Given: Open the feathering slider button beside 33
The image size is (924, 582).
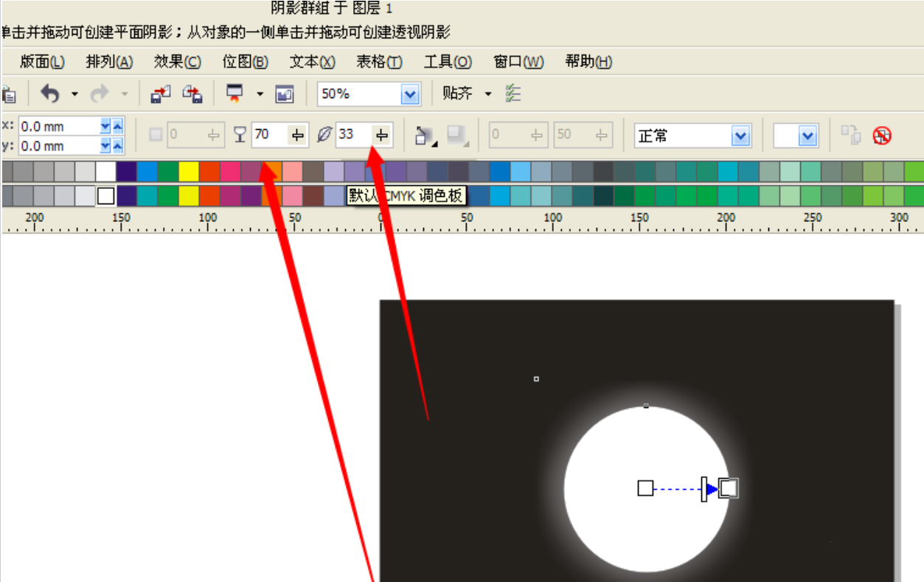Looking at the screenshot, I should click(x=382, y=135).
